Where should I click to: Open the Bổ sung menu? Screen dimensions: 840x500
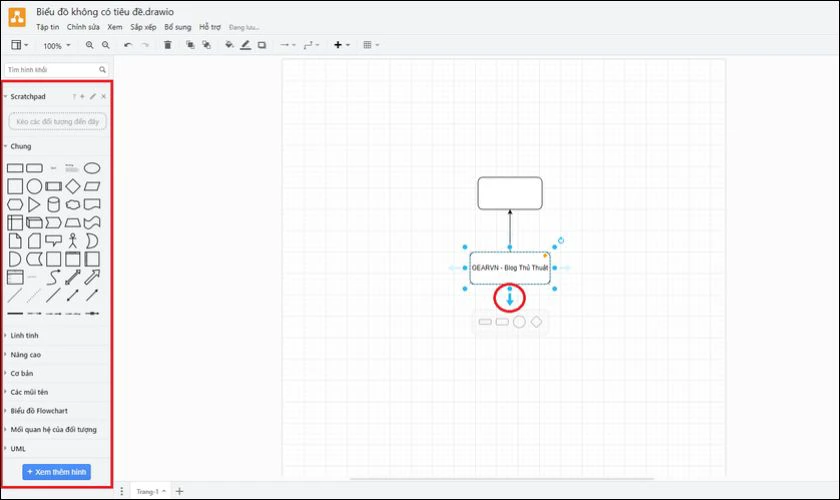177,27
